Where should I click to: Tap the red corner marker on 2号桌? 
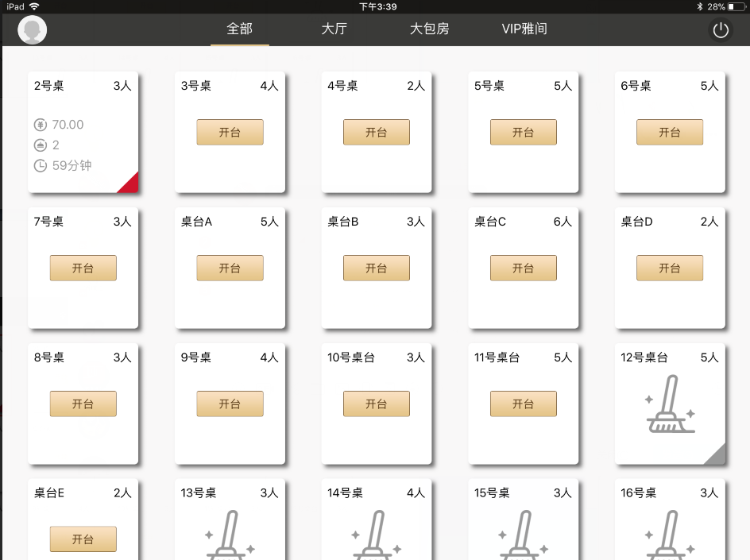point(130,185)
